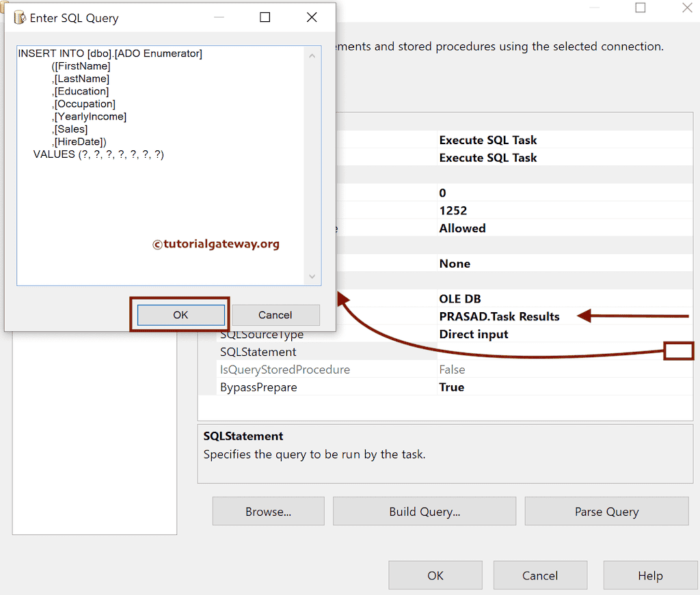Click Parse Query to validate syntax
The width and height of the screenshot is (700, 595).
(606, 511)
